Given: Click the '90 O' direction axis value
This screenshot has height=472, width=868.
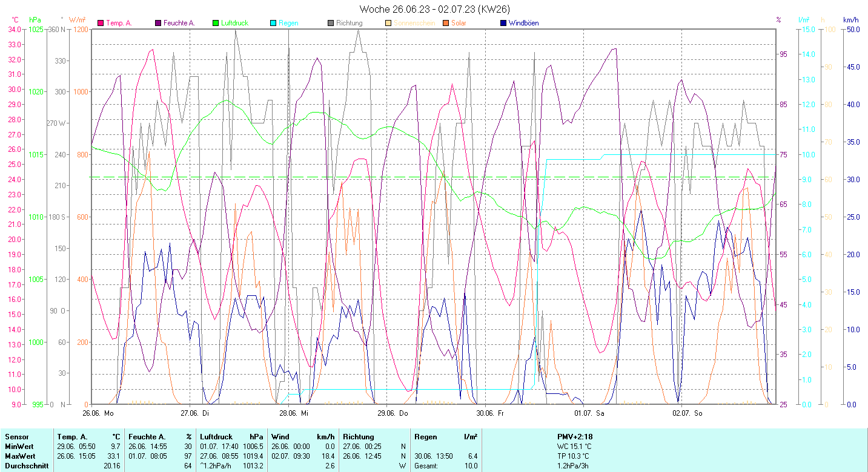Looking at the screenshot, I should (58, 310).
